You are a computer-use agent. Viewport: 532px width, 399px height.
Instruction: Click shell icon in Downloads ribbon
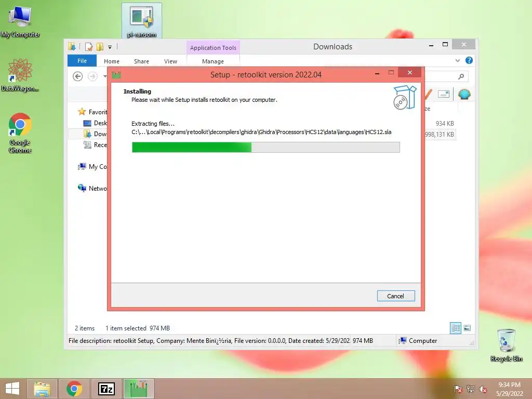464,94
